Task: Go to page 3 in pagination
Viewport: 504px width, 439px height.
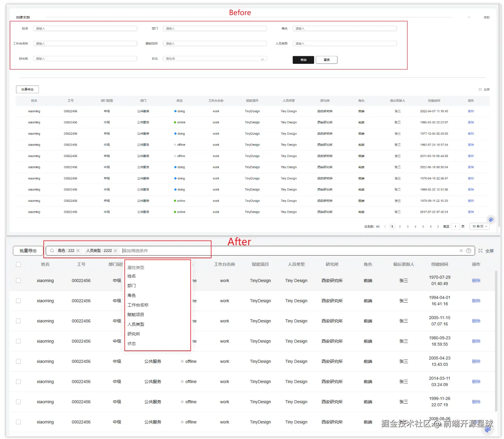Action: point(408,227)
